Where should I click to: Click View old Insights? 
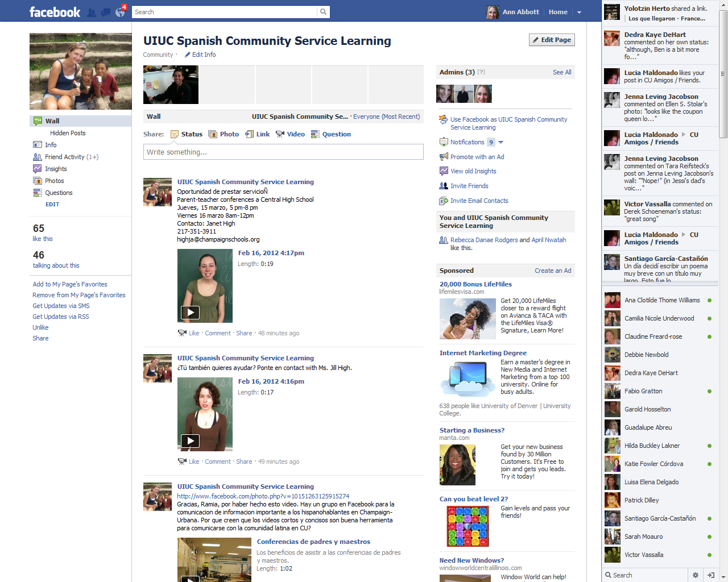point(473,171)
